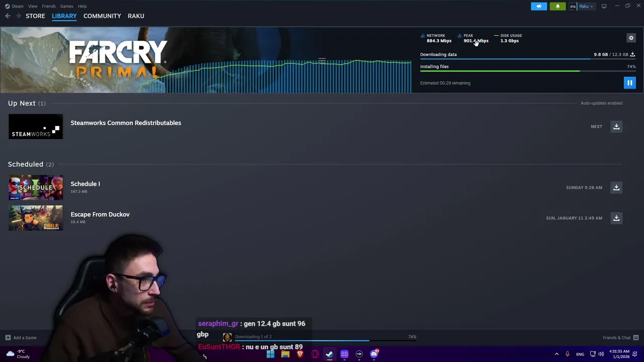The height and width of the screenshot is (362, 644).
Task: Click the Installing files progress bar
Action: (528, 71)
